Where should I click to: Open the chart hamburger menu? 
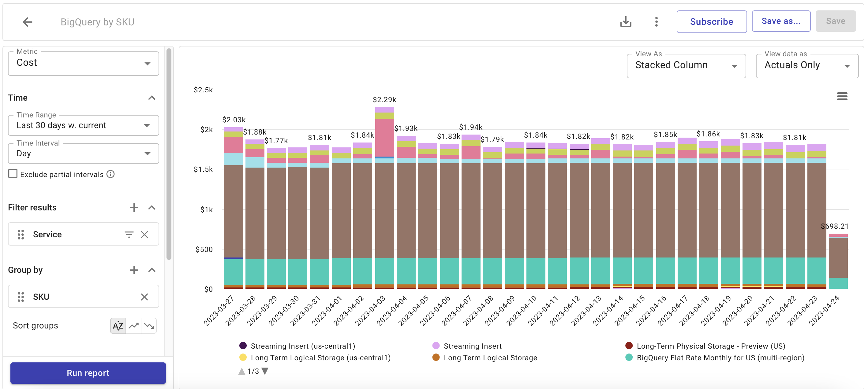[843, 97]
